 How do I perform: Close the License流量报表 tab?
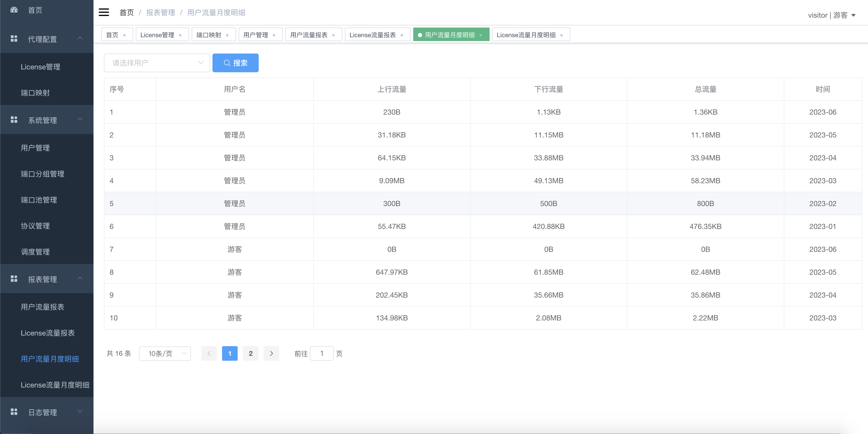pyautogui.click(x=402, y=35)
